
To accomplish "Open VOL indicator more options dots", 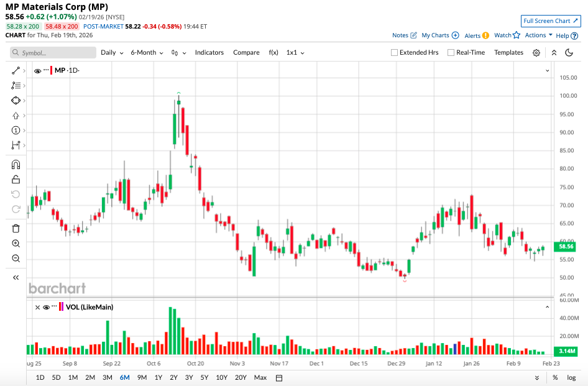I will point(54,306).
